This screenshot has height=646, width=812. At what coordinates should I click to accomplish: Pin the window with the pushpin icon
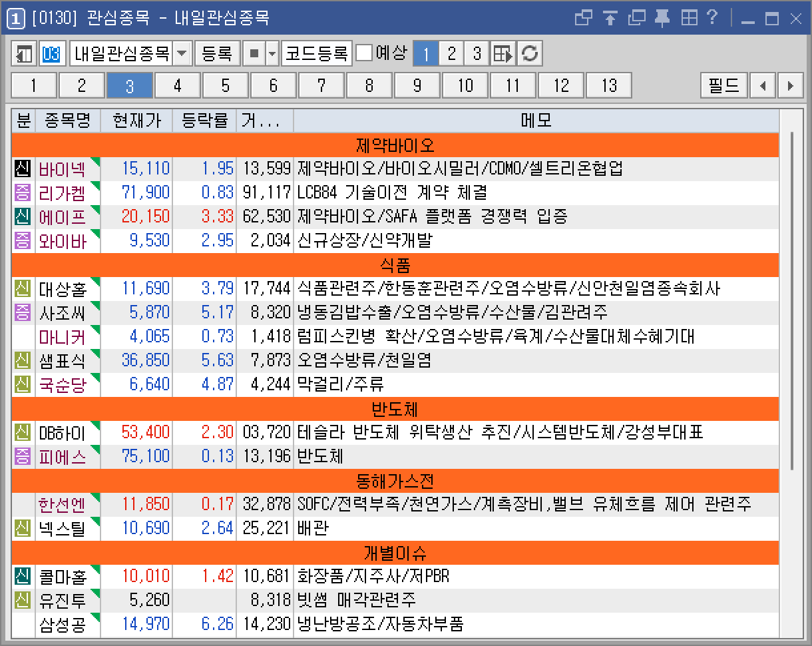[662, 18]
